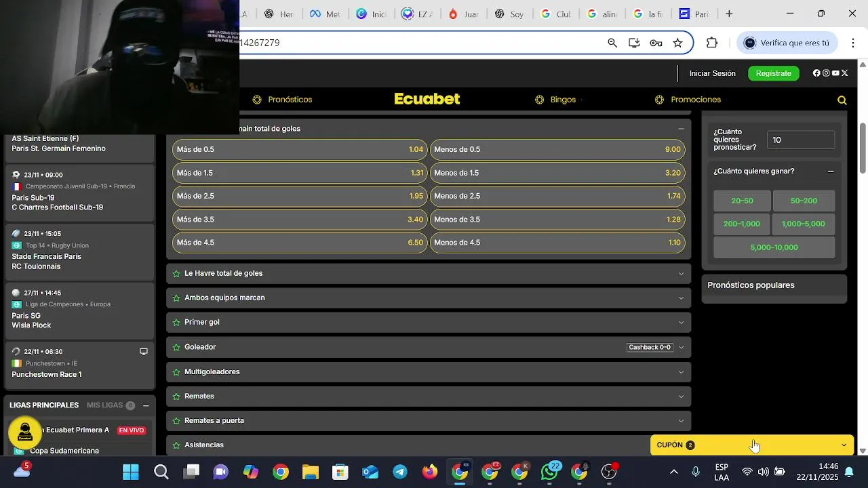Open Ecuabet Facebook social icon

pyautogui.click(x=816, y=73)
